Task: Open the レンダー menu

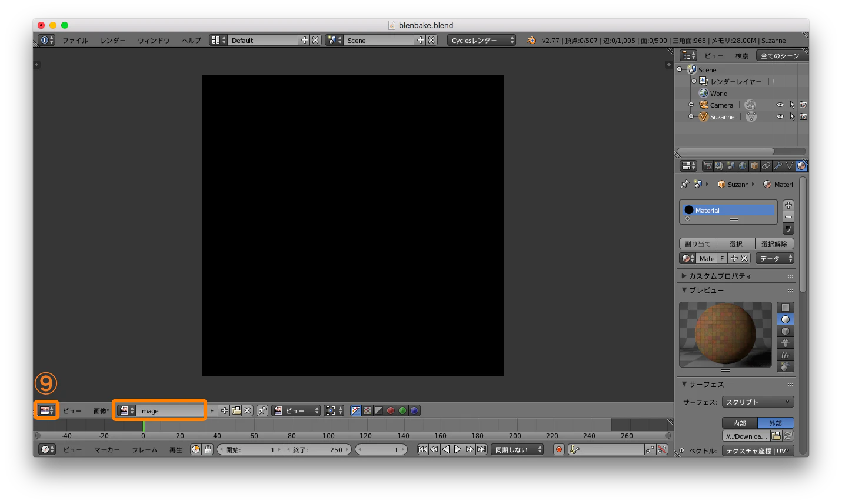Action: coord(113,41)
